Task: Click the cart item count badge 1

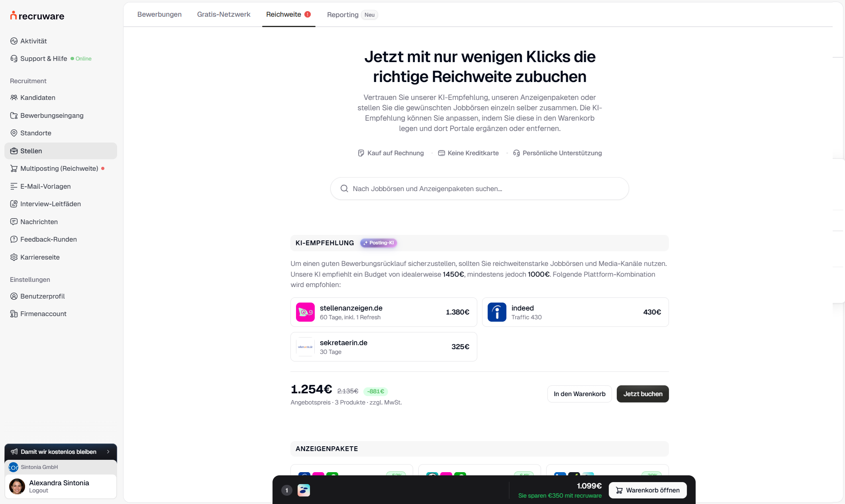Action: coord(286,490)
